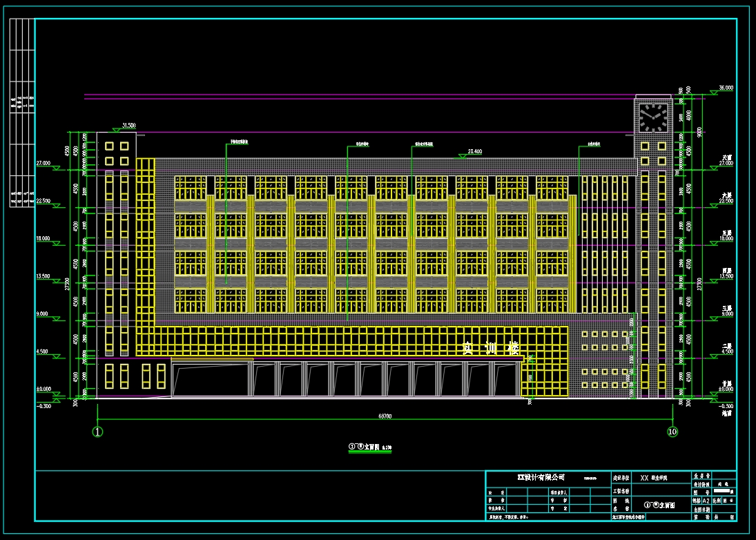Click the XX design company name in title block

[x=541, y=477]
